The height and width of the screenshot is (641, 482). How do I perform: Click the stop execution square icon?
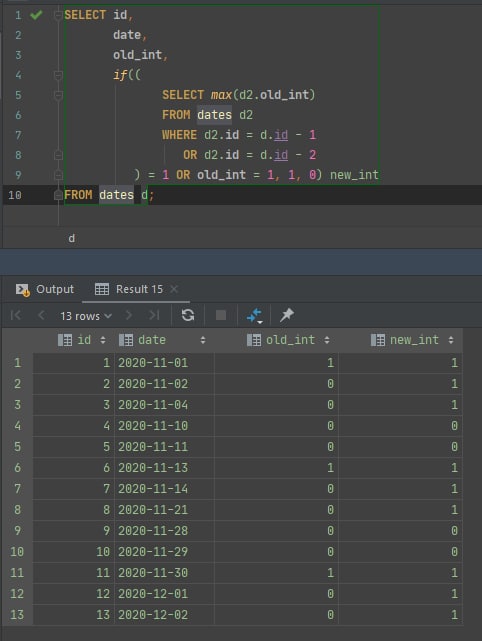click(221, 315)
